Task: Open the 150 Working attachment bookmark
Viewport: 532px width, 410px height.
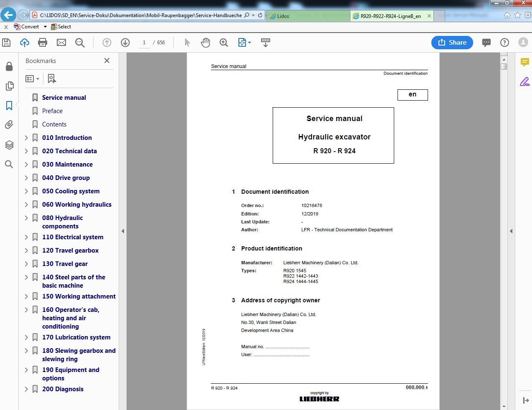Action: click(x=79, y=296)
